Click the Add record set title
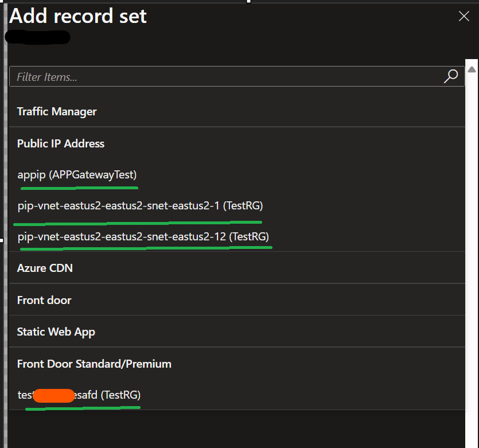Viewport: 479px width, 448px height. click(x=77, y=16)
